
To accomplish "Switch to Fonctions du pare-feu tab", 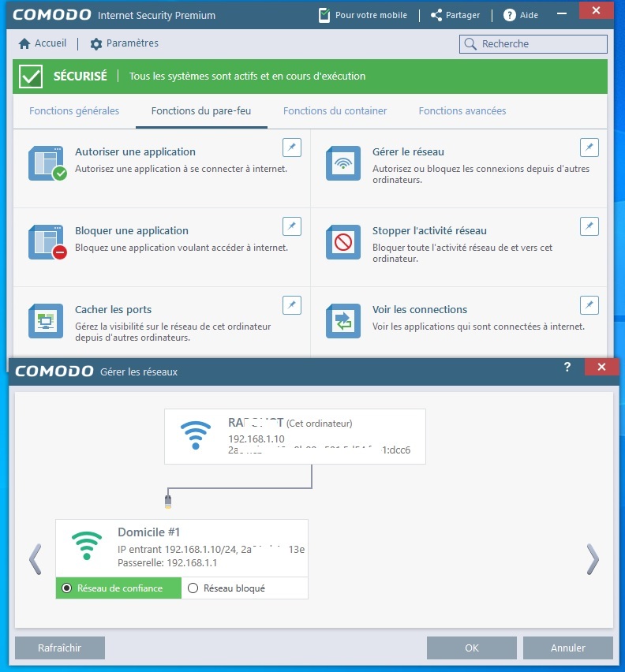I will (x=201, y=111).
